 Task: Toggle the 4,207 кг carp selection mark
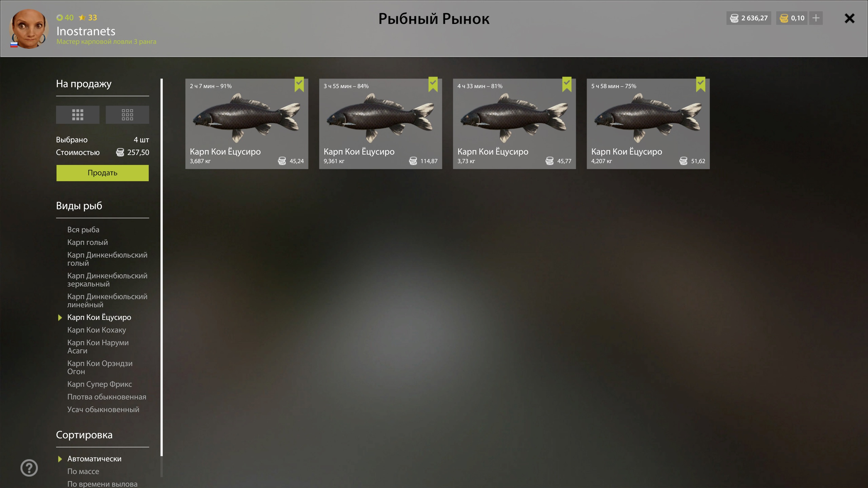point(701,84)
